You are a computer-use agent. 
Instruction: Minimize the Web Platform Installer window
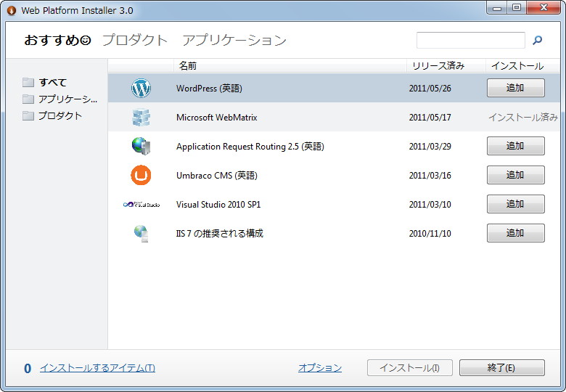[x=497, y=7]
